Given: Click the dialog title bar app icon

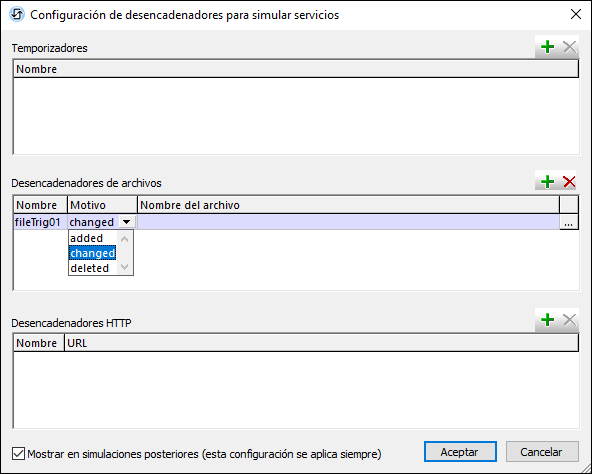Looking at the screenshot, I should coord(17,15).
